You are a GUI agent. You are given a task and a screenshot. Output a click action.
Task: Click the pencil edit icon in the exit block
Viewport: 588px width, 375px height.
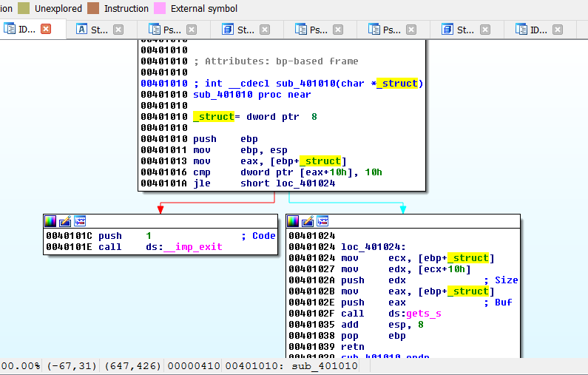pyautogui.click(x=65, y=220)
